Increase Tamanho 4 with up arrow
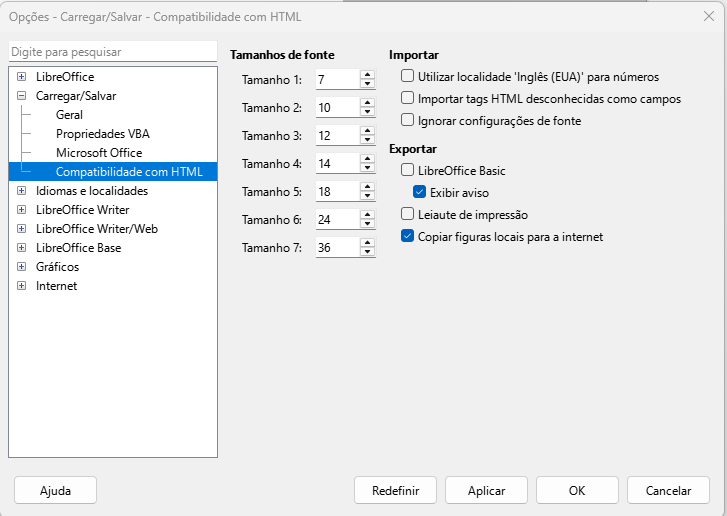 pyautogui.click(x=367, y=159)
